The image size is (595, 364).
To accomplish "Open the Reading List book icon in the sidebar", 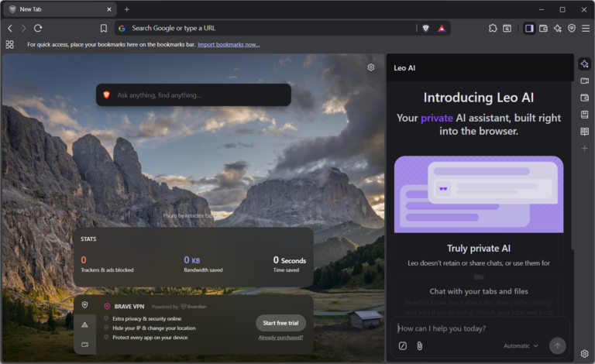I will (x=585, y=132).
